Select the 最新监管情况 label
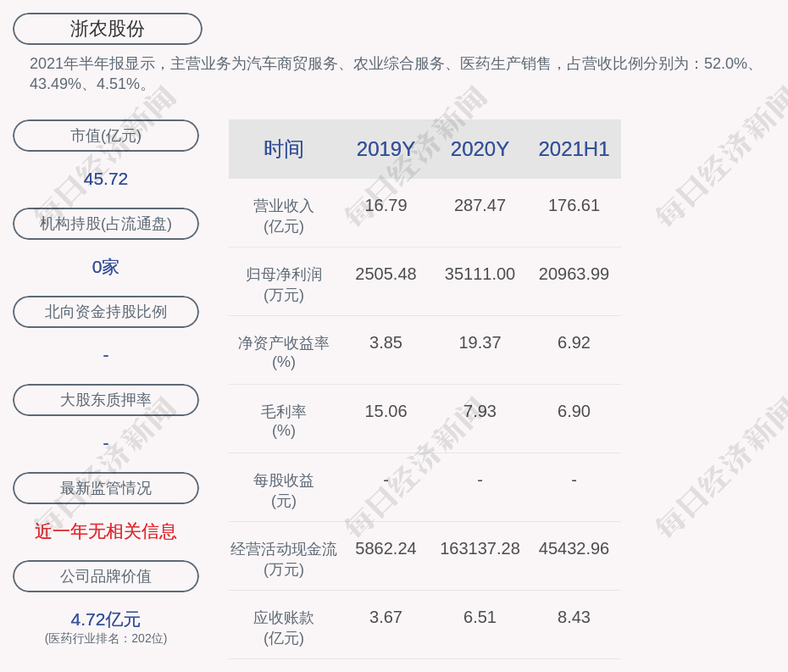Image resolution: width=788 pixels, height=672 pixels. pyautogui.click(x=106, y=488)
